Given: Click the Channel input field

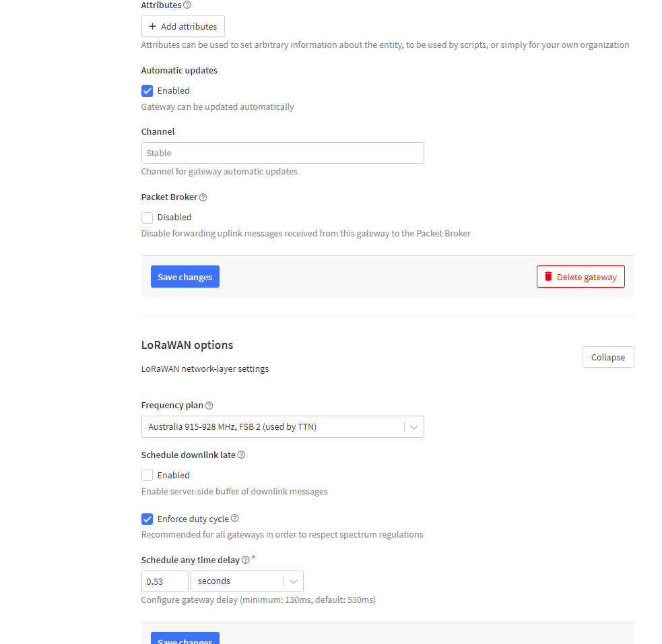Looking at the screenshot, I should (x=282, y=153).
